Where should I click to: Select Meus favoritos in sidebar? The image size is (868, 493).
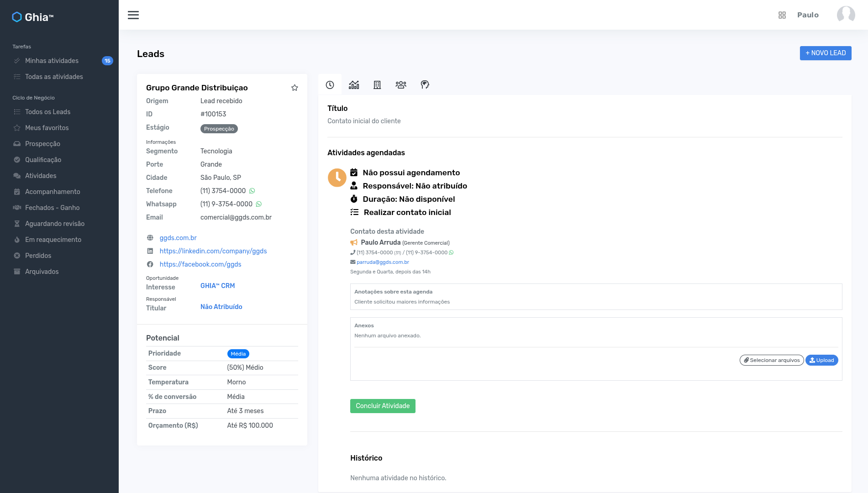pos(47,128)
